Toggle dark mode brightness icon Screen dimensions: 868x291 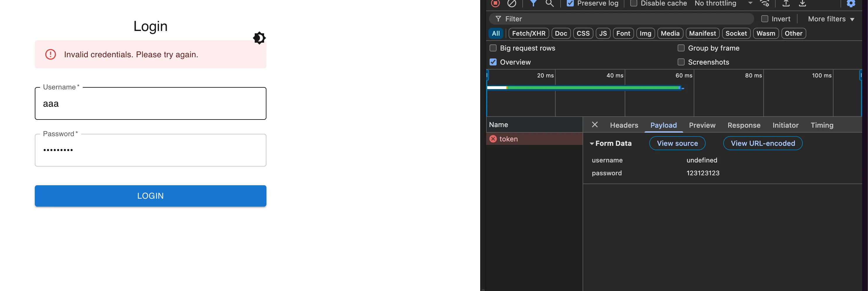point(259,38)
